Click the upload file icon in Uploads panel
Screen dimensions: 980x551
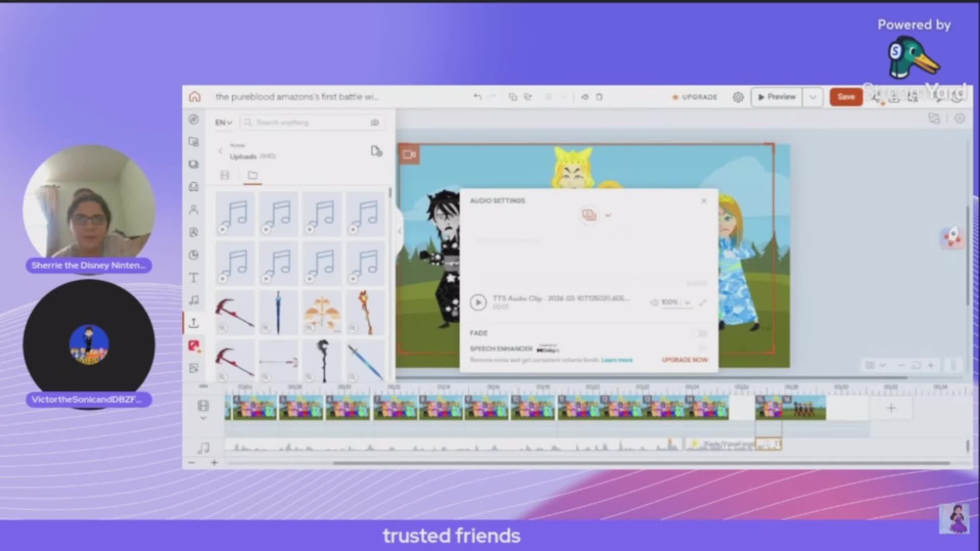point(376,151)
